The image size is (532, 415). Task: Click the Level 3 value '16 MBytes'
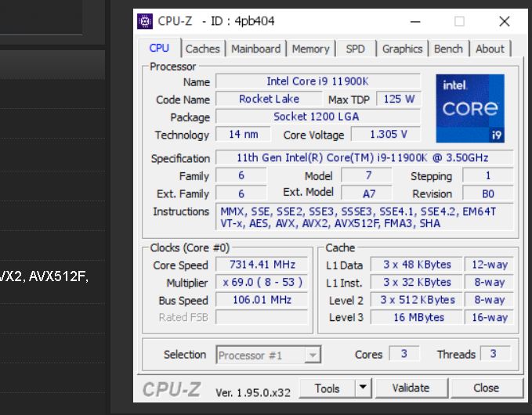click(x=416, y=317)
